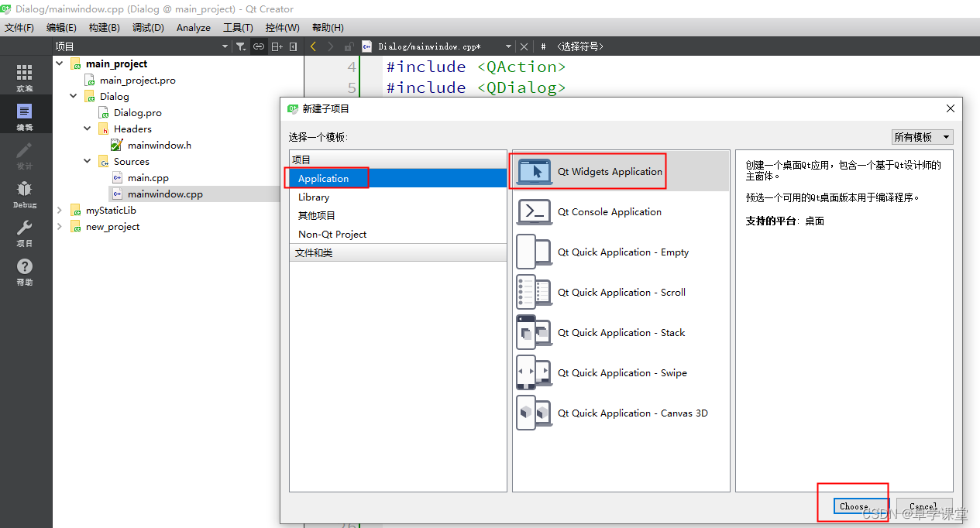Open the 文件(F) menu
The image size is (980, 528).
coord(19,27)
